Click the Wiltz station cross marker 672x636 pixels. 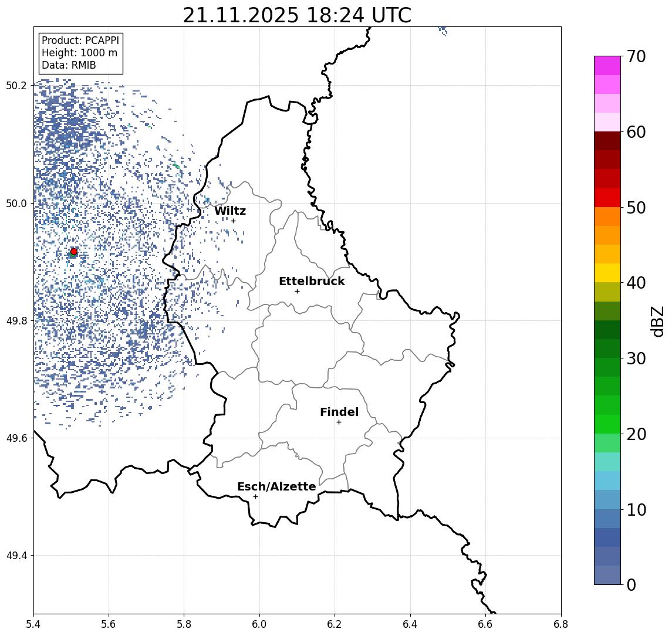(233, 221)
